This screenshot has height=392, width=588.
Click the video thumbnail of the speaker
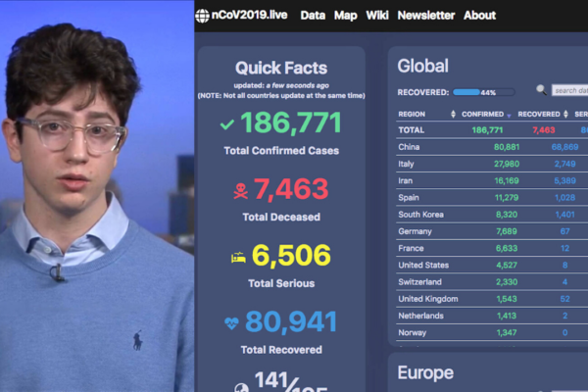tap(97, 196)
